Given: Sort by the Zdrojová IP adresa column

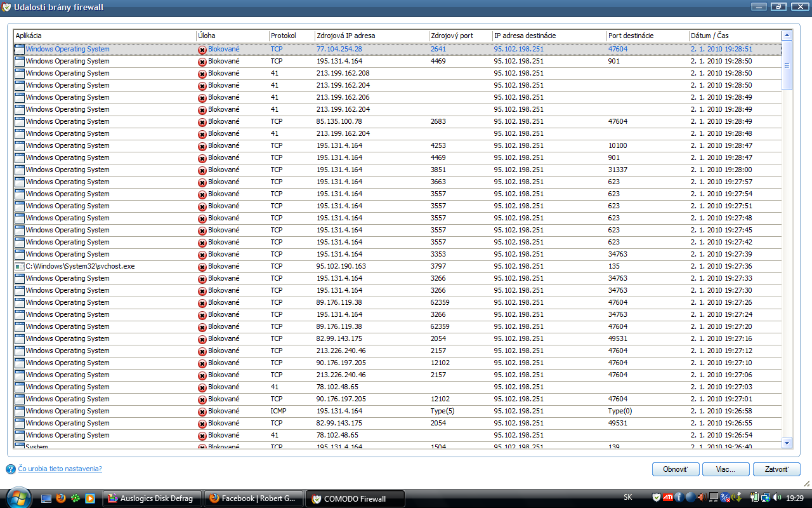Looking at the screenshot, I should point(370,36).
